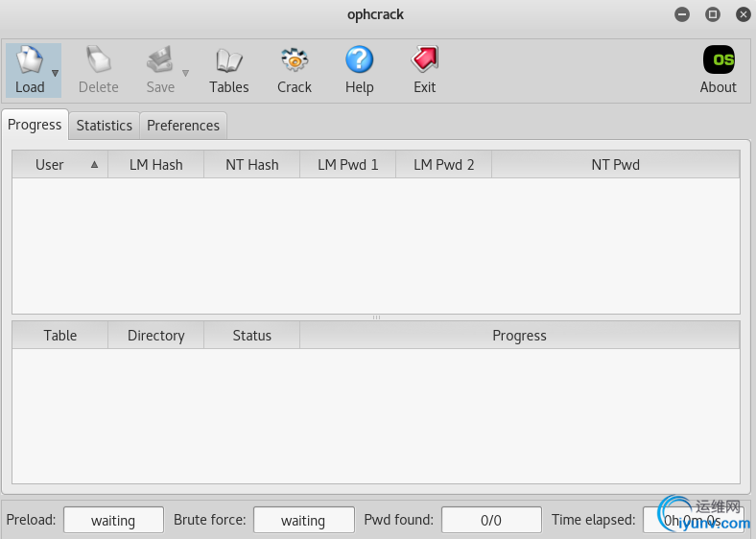Switch to the Progress tab
756x539 pixels.
pyautogui.click(x=35, y=125)
